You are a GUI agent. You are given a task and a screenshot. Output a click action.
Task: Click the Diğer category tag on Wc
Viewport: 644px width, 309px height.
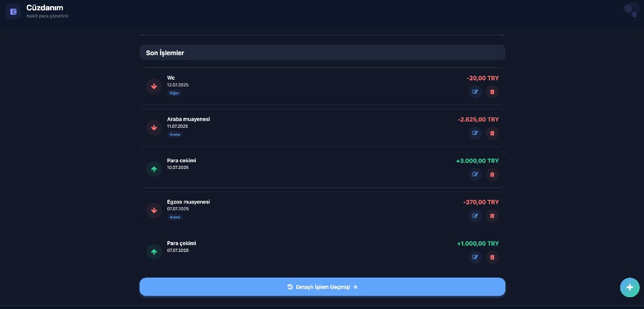coord(175,93)
